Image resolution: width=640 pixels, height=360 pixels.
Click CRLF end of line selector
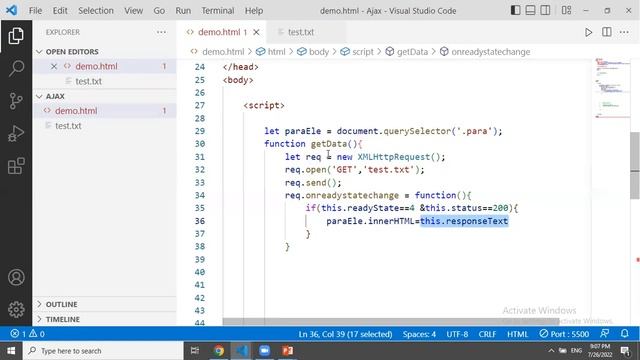click(x=487, y=334)
